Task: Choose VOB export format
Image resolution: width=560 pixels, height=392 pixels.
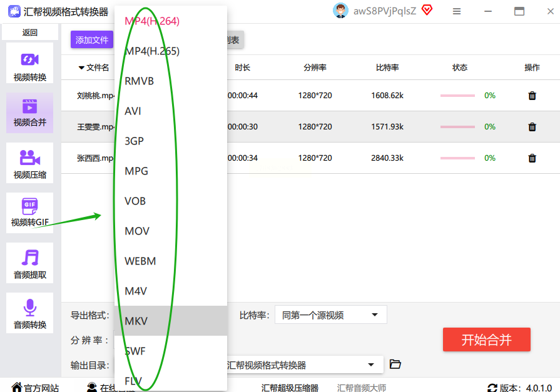Action: pos(171,201)
